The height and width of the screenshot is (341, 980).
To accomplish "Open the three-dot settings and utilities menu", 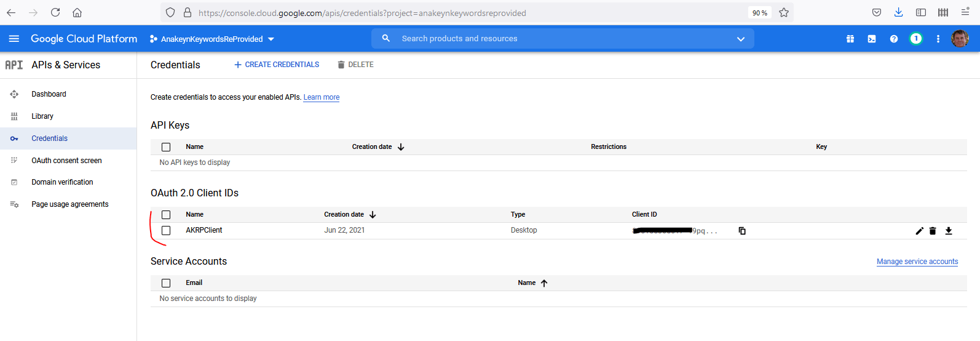I will [x=938, y=39].
